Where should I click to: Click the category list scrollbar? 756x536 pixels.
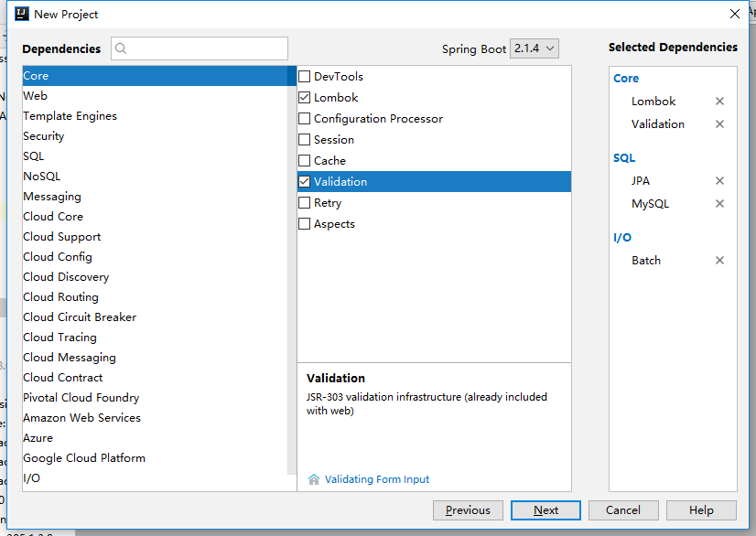(x=292, y=270)
